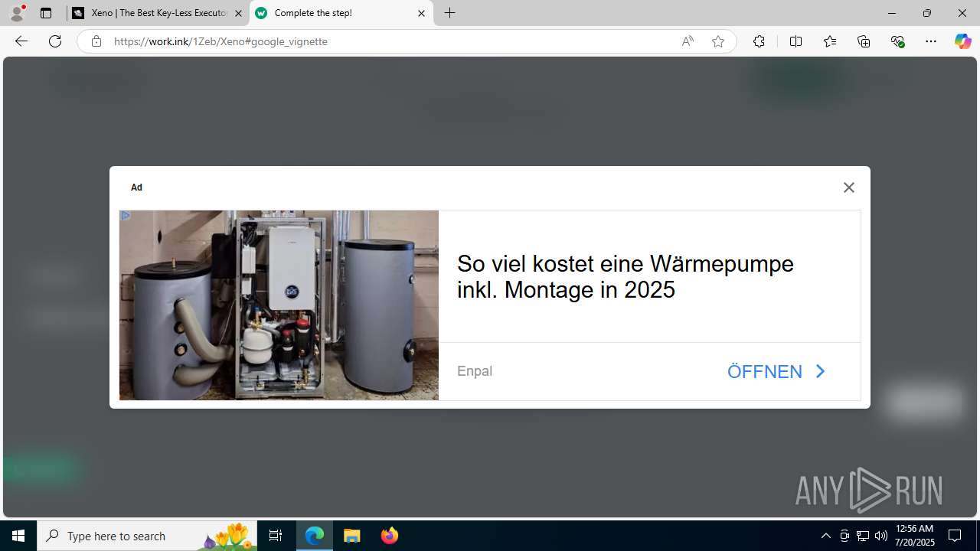Open the profile avatar menu
This screenshot has height=551, width=980.
point(17,13)
